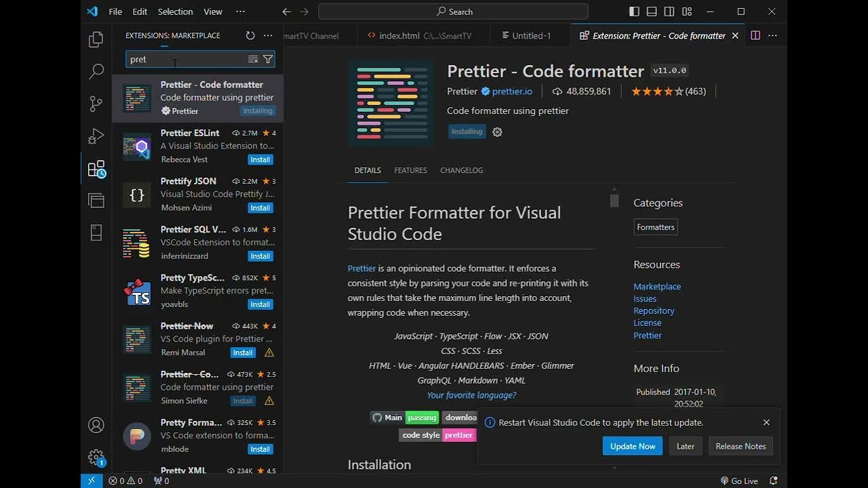Go back with the navigation arrow

coord(286,12)
